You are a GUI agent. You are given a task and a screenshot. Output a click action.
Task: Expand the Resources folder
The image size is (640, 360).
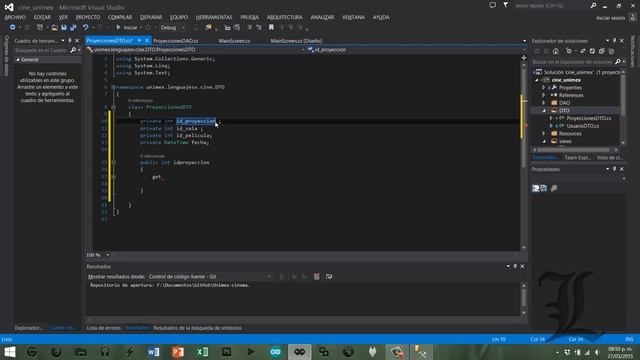point(544,133)
